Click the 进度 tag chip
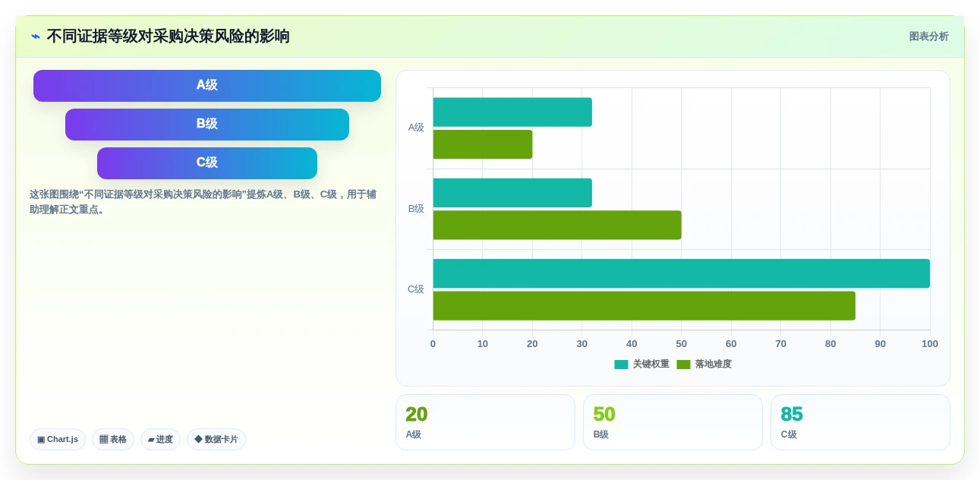Screen dimensions: 980x480 tap(160, 439)
